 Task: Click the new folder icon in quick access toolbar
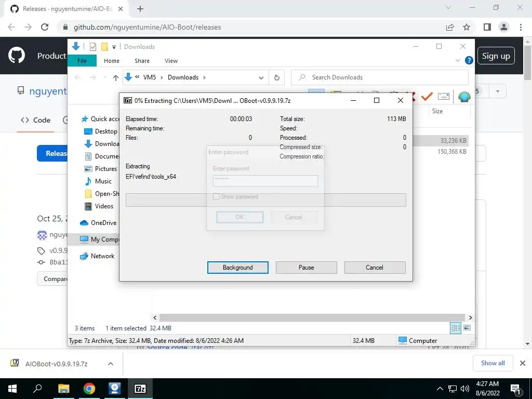[104, 47]
